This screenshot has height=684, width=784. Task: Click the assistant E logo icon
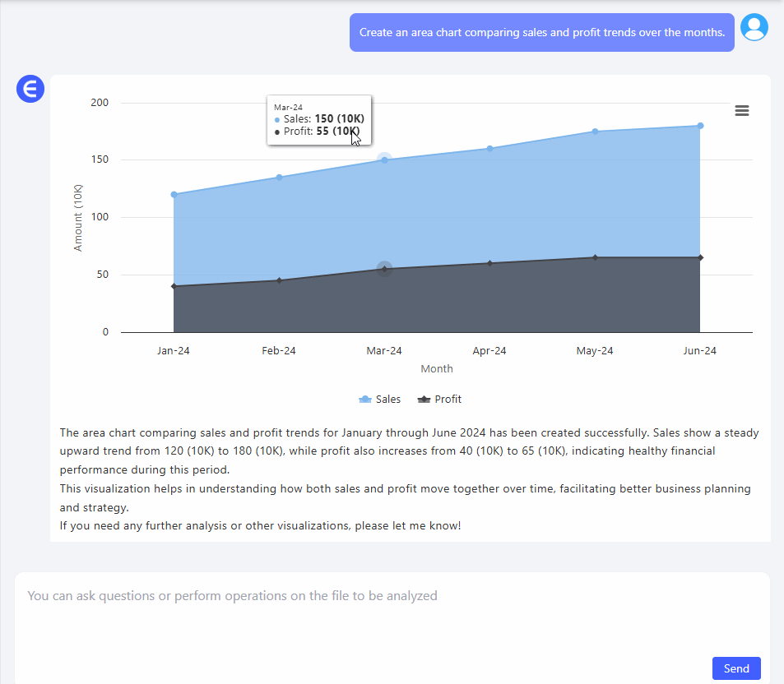tap(30, 89)
